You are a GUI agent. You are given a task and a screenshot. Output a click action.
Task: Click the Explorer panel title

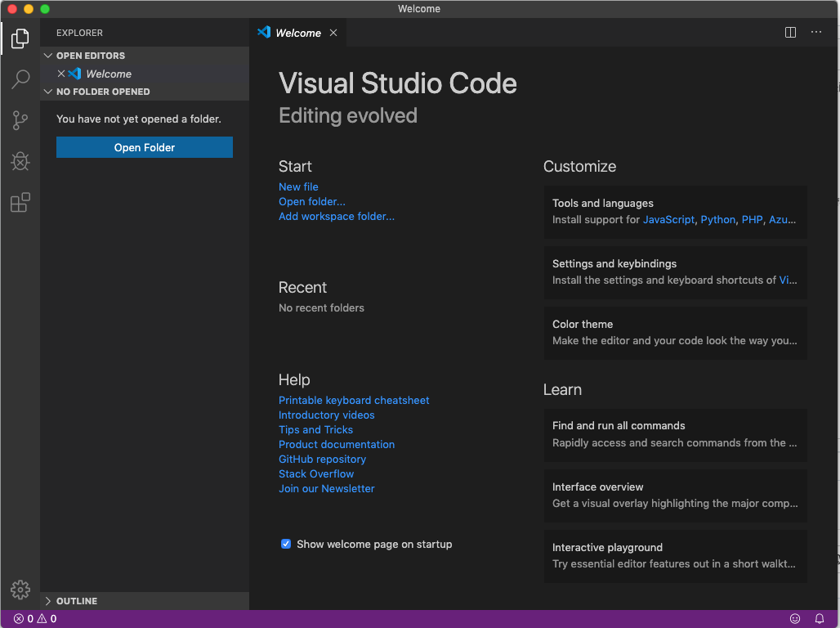tap(79, 33)
